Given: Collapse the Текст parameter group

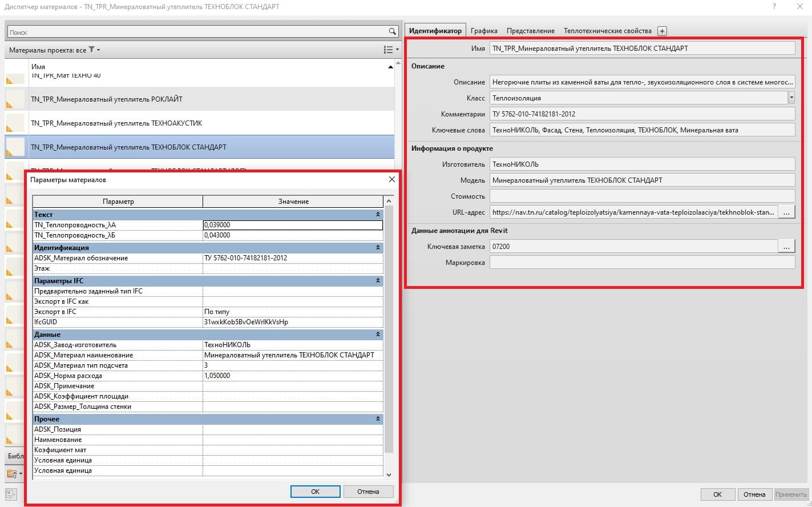Looking at the screenshot, I should click(x=377, y=215).
